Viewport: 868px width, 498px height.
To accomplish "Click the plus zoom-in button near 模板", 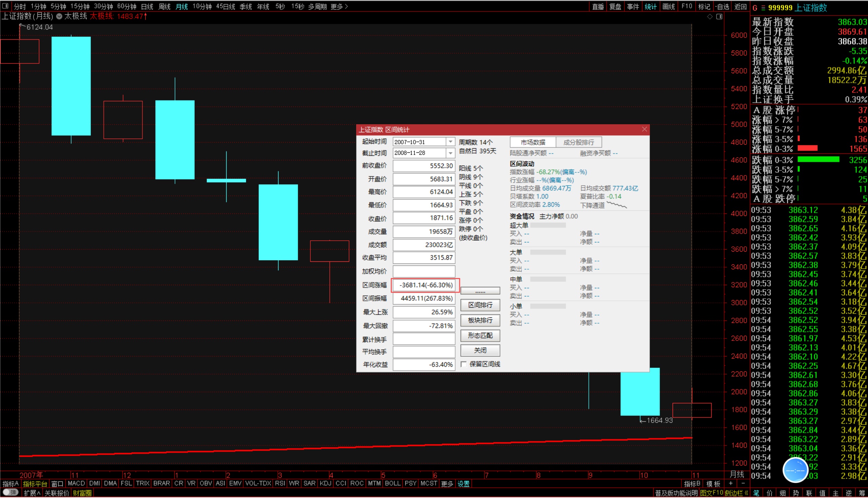I will pyautogui.click(x=730, y=483).
